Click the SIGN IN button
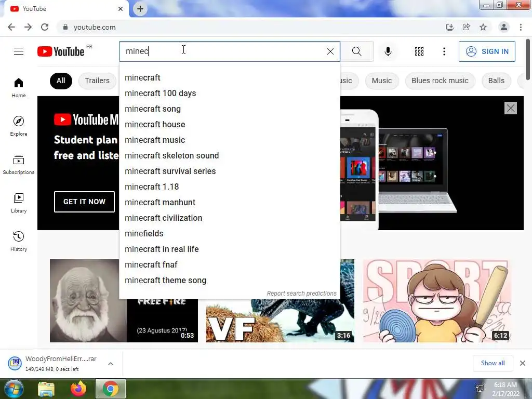This screenshot has width=532, height=399. point(487,51)
